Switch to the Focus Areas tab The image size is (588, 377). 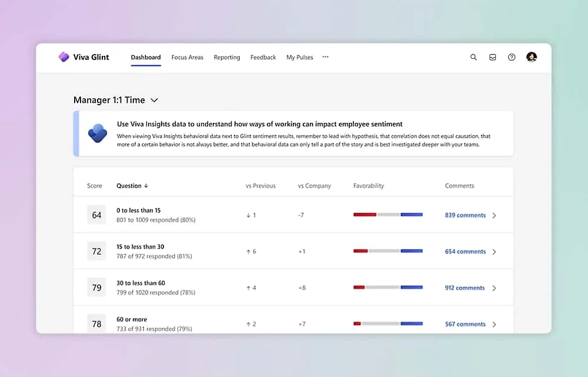187,58
